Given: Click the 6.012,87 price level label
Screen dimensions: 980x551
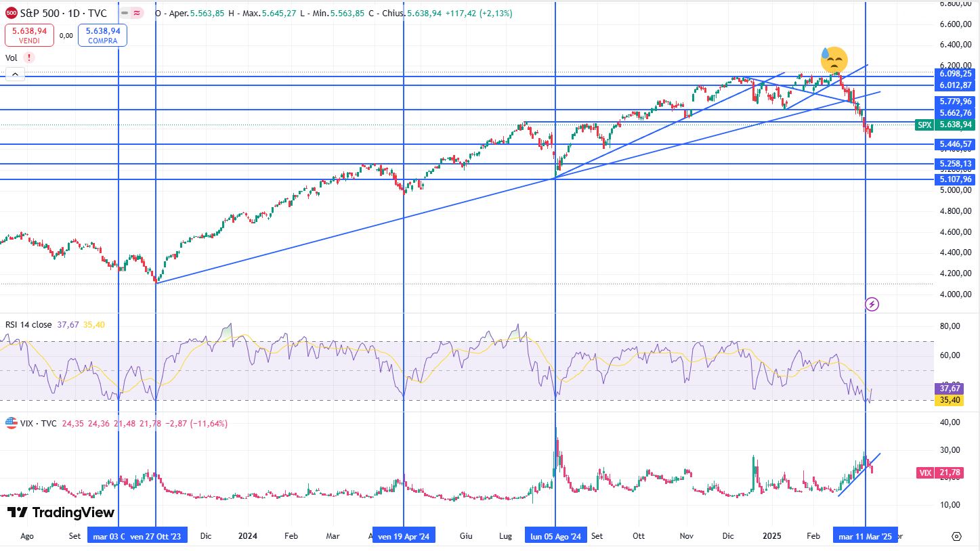Looking at the screenshot, I should point(956,85).
